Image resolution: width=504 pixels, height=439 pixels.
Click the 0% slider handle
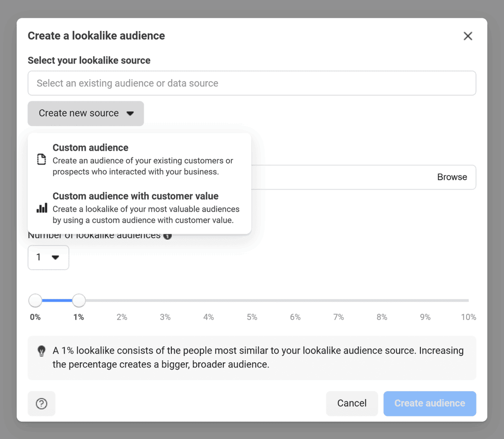click(x=35, y=300)
